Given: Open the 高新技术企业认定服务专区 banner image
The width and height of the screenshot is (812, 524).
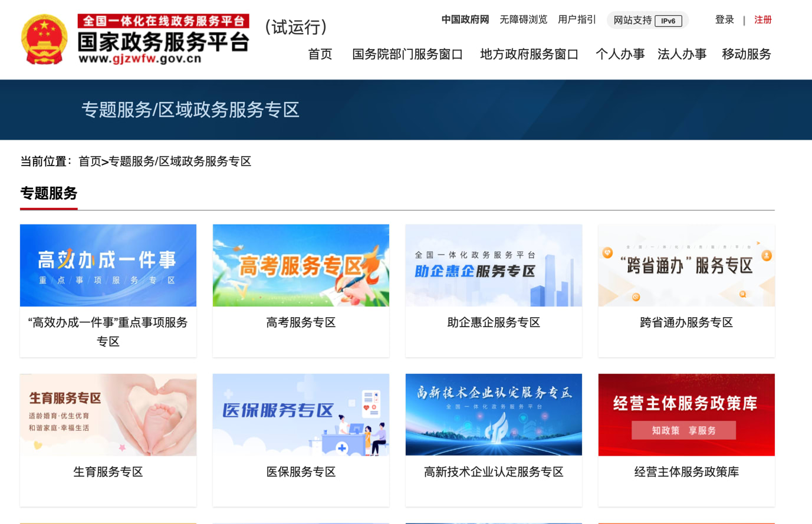Looking at the screenshot, I should click(x=493, y=414).
